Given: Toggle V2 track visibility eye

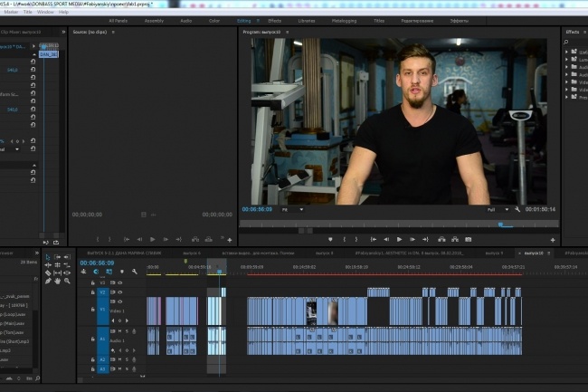Looking at the screenshot, I should 120,292.
